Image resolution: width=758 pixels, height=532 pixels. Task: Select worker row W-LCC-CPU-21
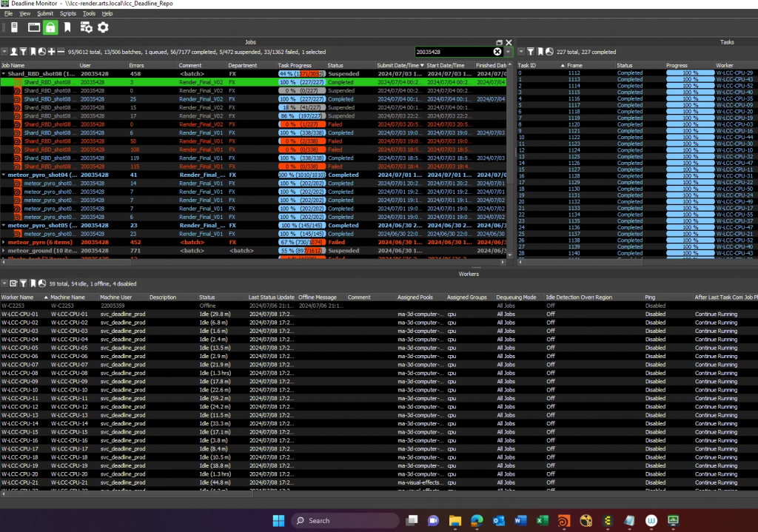[x=379, y=482]
